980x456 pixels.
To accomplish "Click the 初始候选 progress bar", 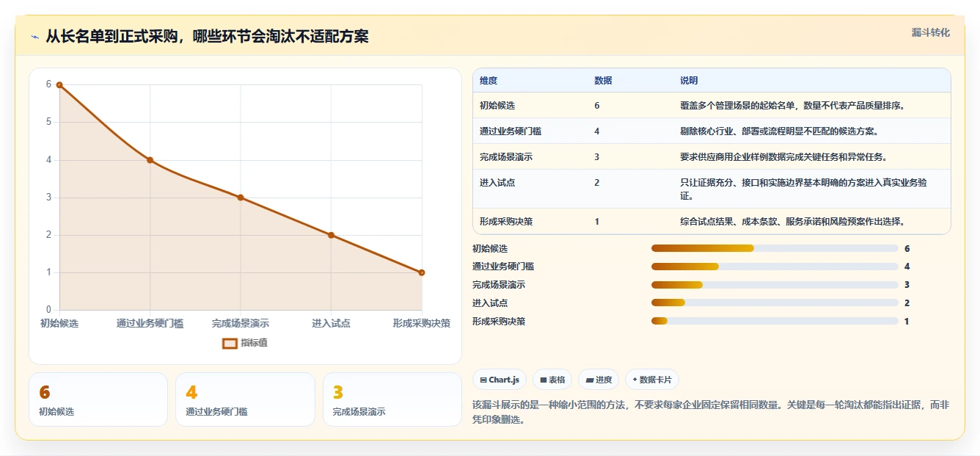I will click(x=775, y=248).
